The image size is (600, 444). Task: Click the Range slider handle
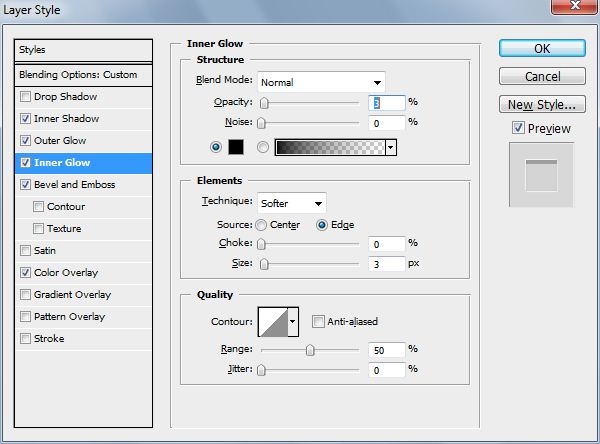point(310,350)
